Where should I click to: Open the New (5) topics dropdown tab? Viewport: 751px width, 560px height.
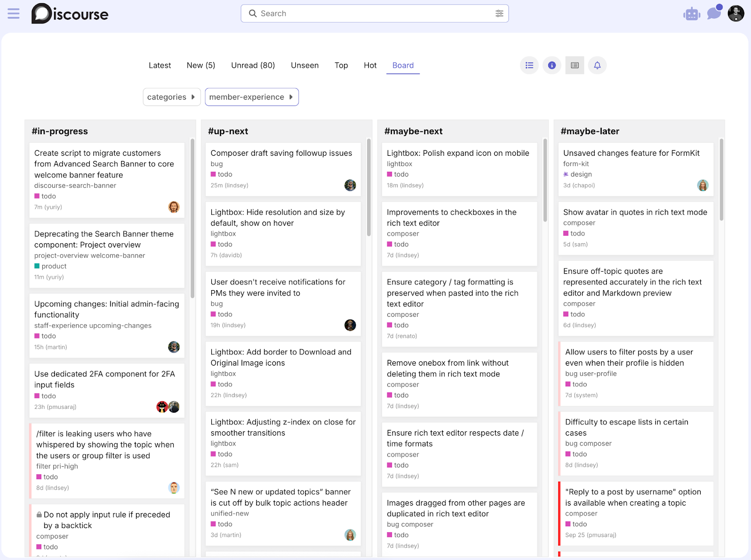(x=200, y=65)
